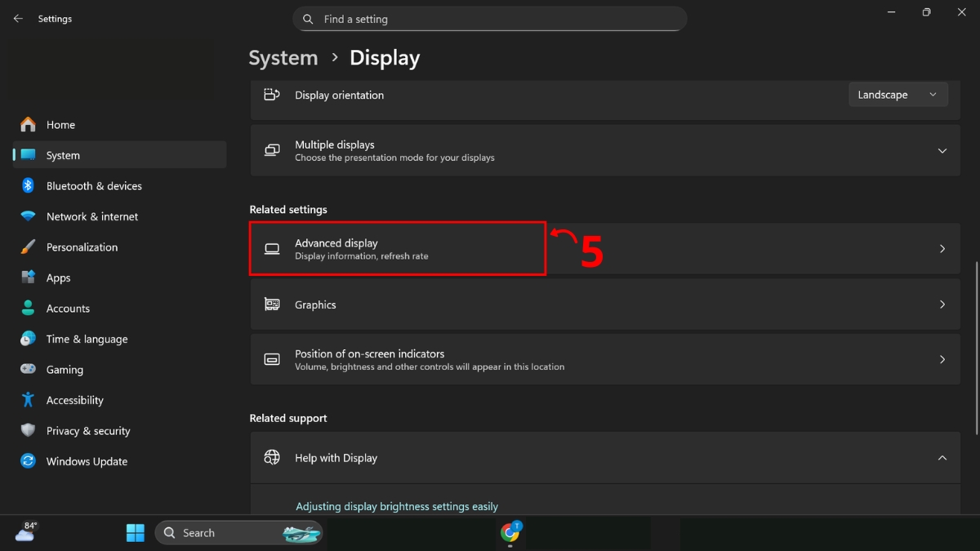Viewport: 980px width, 551px height.
Task: Open the Windows Start menu
Action: 136,533
